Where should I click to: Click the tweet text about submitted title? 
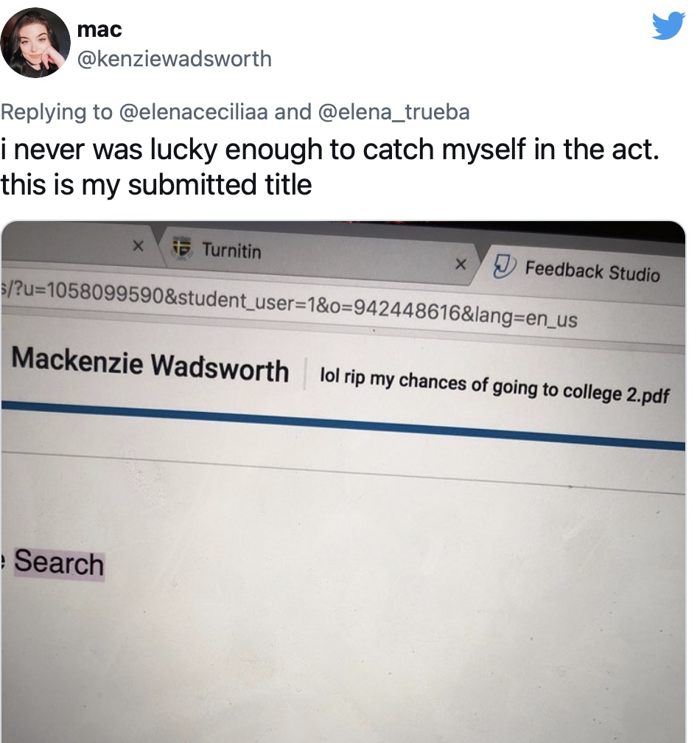tap(329, 167)
